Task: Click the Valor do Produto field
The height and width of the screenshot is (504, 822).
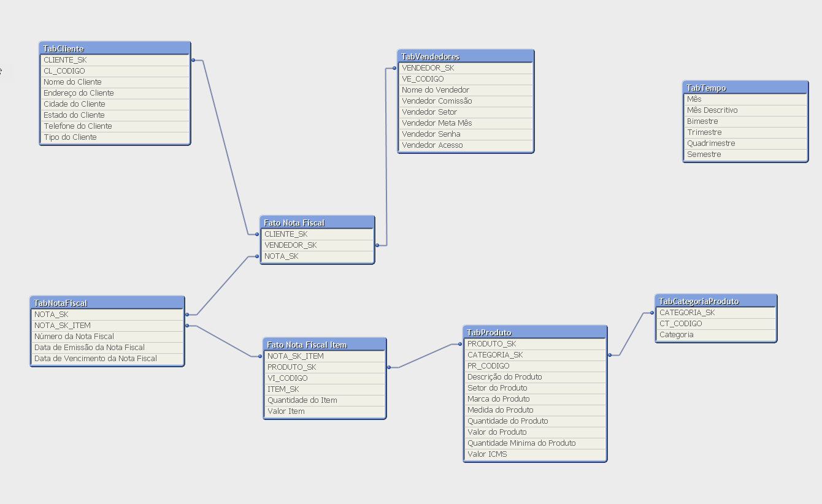Action: 535,432
